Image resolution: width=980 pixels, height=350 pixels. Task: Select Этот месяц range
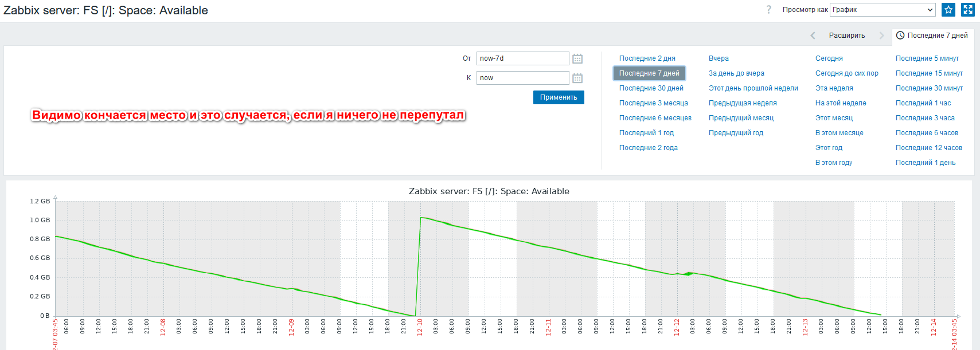(x=834, y=118)
